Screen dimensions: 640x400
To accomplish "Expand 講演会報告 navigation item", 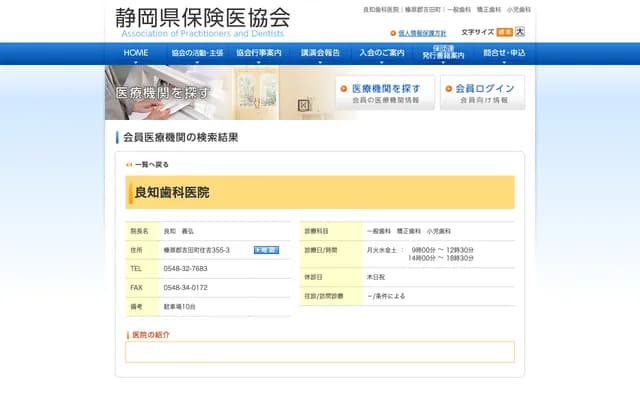I will click(320, 52).
